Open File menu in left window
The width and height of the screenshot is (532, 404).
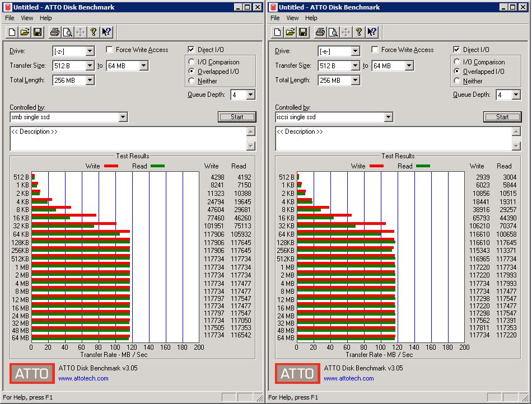pos(10,18)
